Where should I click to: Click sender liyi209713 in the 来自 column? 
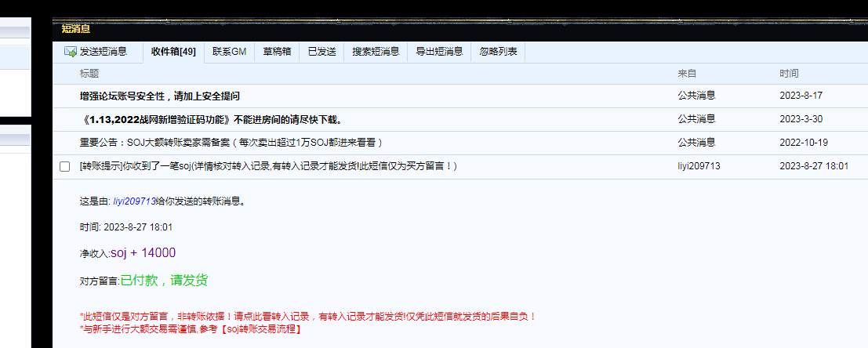coord(699,166)
